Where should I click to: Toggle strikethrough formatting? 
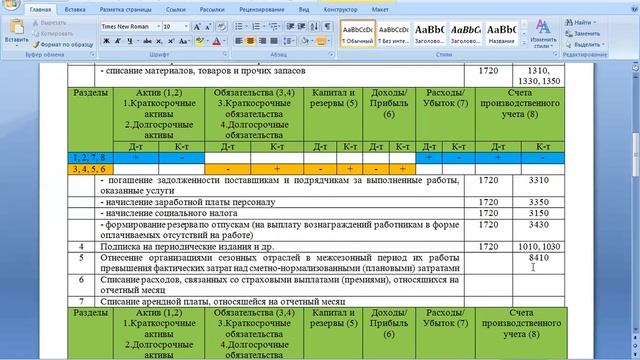(147, 41)
